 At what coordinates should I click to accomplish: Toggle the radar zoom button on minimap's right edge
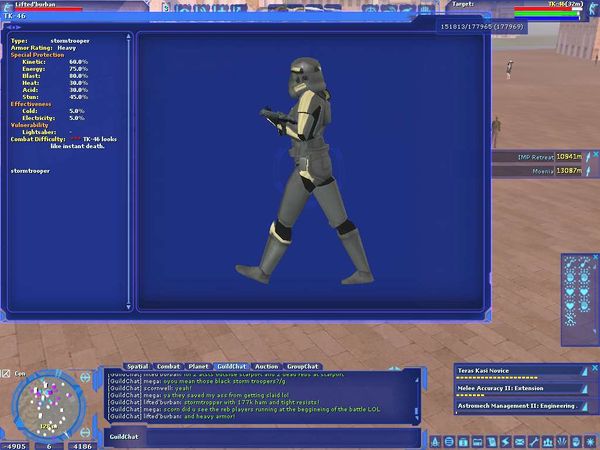tap(84, 377)
